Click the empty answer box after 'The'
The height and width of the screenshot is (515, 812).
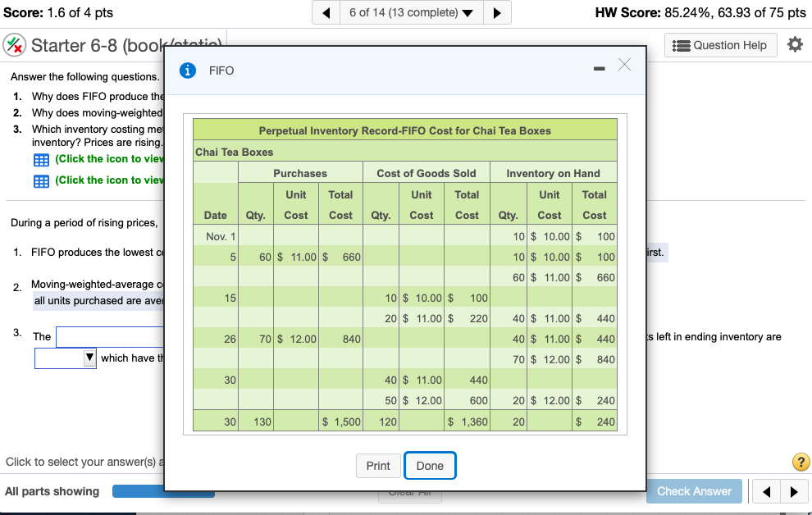tap(107, 336)
